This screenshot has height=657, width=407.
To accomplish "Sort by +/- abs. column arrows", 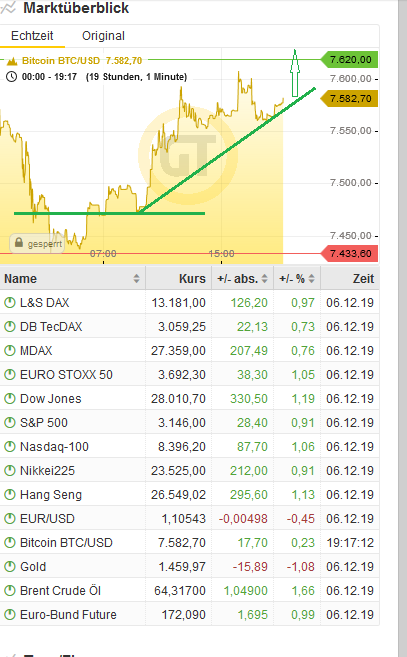I will (x=264, y=278).
